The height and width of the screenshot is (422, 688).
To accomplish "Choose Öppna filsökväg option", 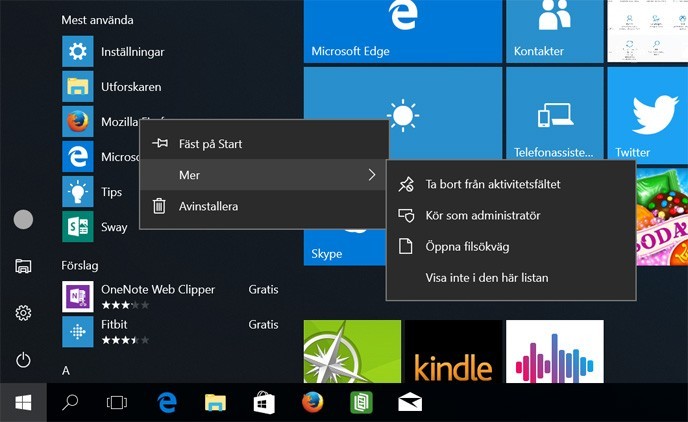I will (511, 247).
